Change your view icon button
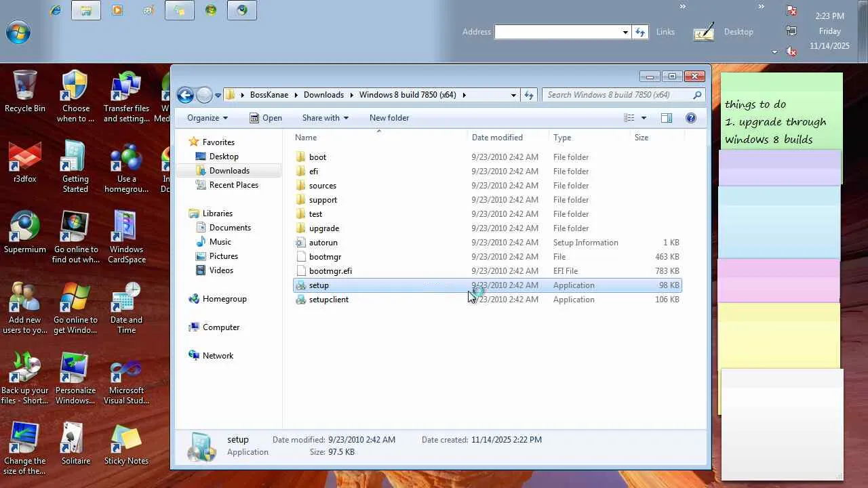This screenshot has height=488, width=868. (629, 118)
